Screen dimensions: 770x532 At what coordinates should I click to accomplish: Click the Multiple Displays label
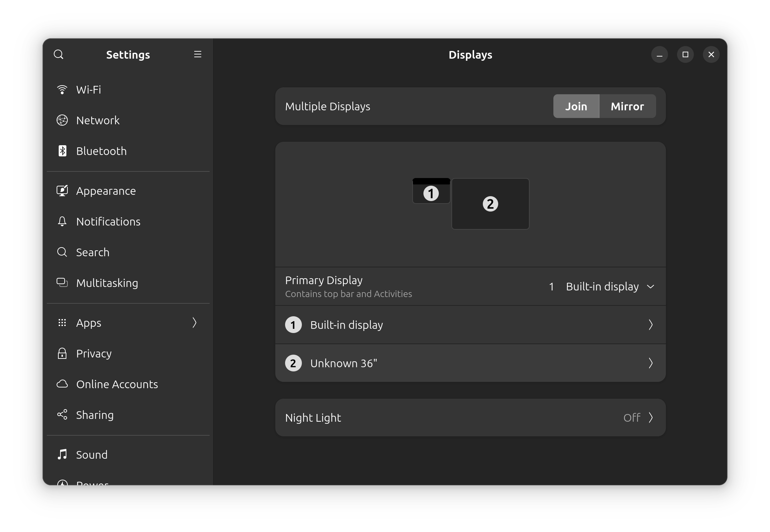point(327,106)
